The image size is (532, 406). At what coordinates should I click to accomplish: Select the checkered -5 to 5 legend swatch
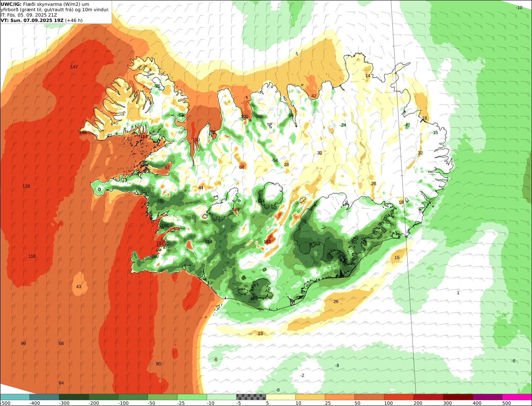pos(251,397)
